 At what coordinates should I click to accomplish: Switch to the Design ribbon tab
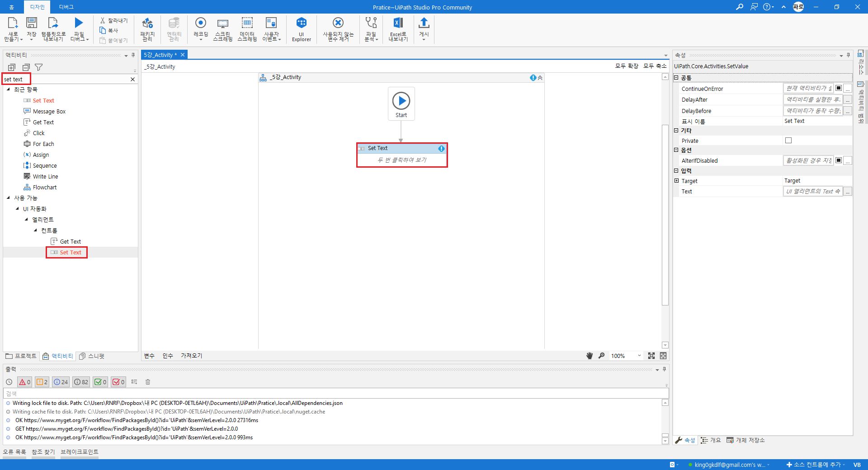[x=37, y=7]
